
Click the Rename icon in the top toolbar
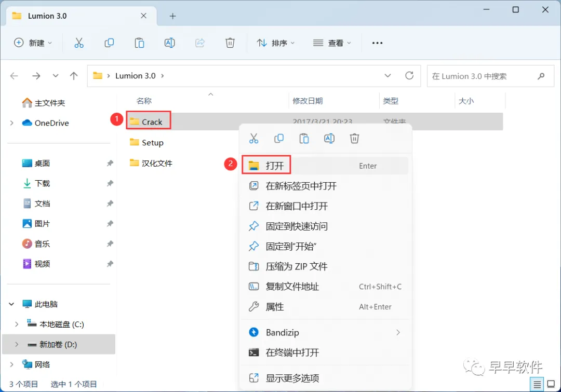(x=169, y=43)
